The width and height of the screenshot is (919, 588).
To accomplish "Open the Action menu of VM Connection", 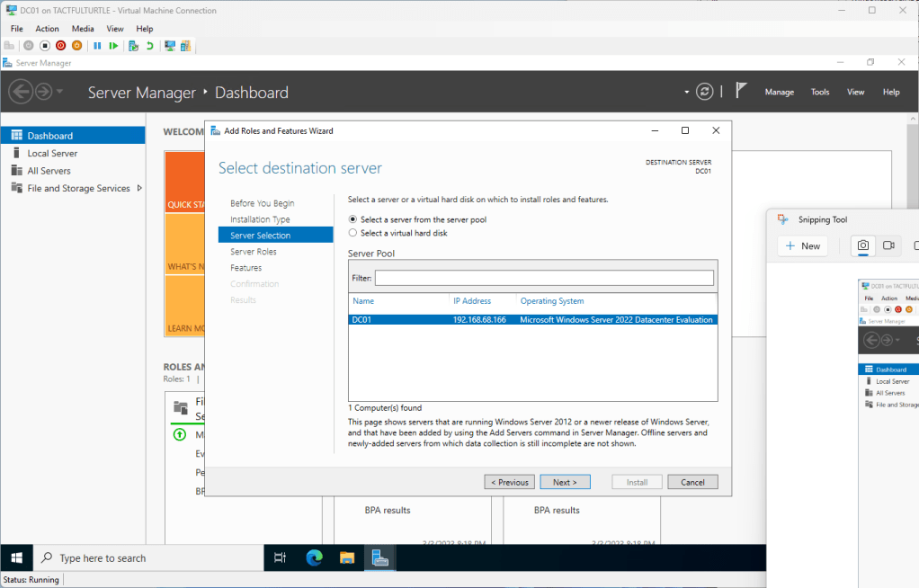I will [47, 29].
